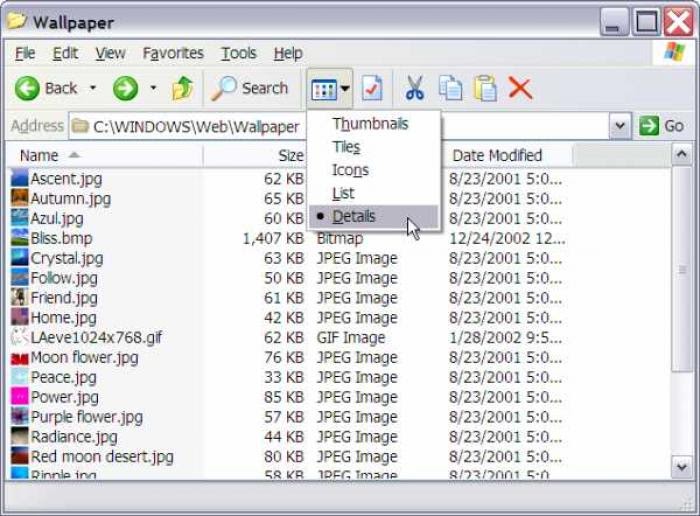Select the Follow.jpg file icon

(19, 277)
